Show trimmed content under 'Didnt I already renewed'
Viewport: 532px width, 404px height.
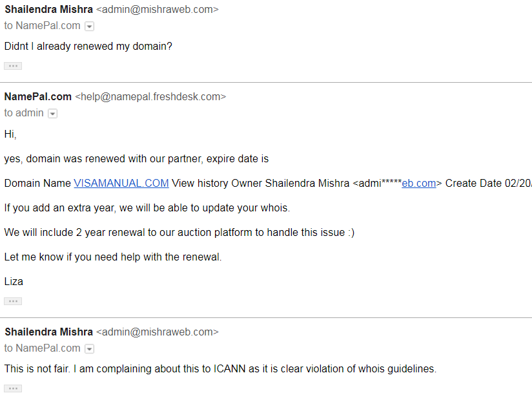click(x=13, y=66)
